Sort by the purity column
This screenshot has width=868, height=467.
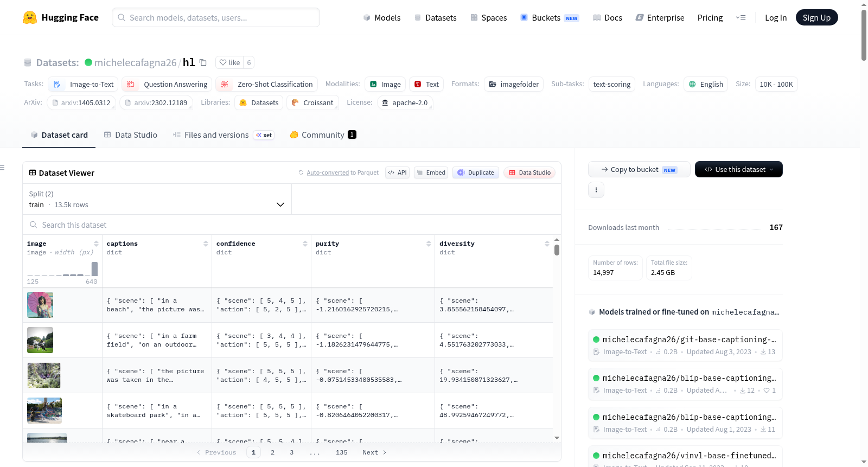[x=429, y=244]
